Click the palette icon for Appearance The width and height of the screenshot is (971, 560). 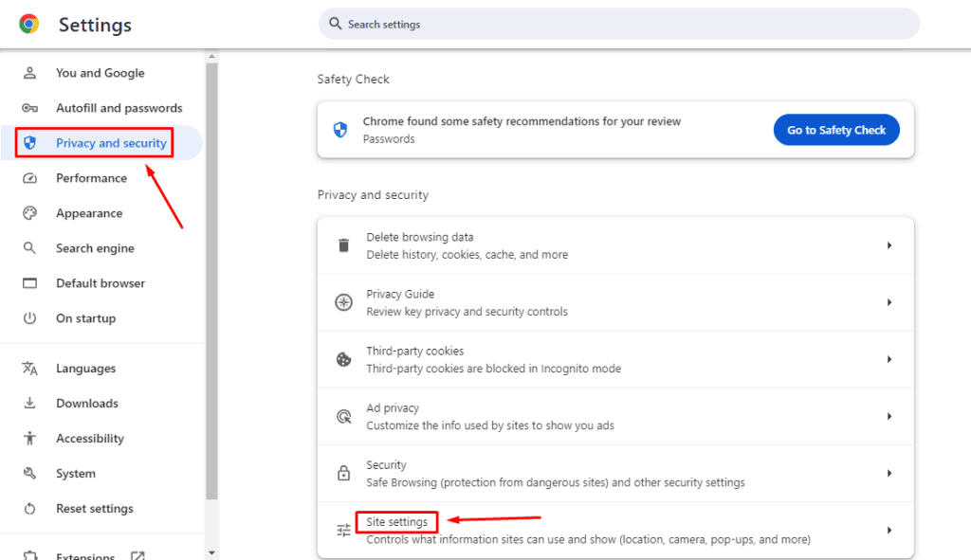(x=29, y=213)
